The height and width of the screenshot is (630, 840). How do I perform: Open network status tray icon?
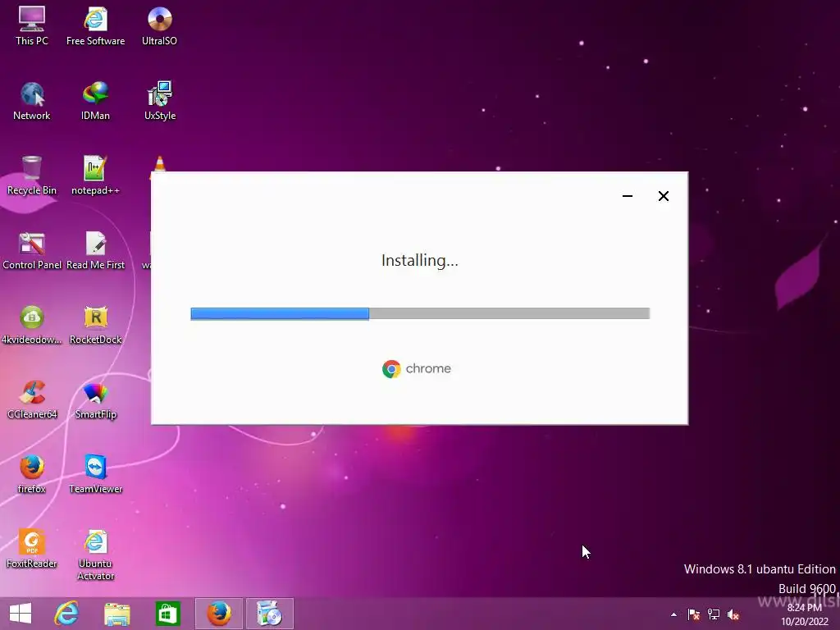click(x=714, y=614)
